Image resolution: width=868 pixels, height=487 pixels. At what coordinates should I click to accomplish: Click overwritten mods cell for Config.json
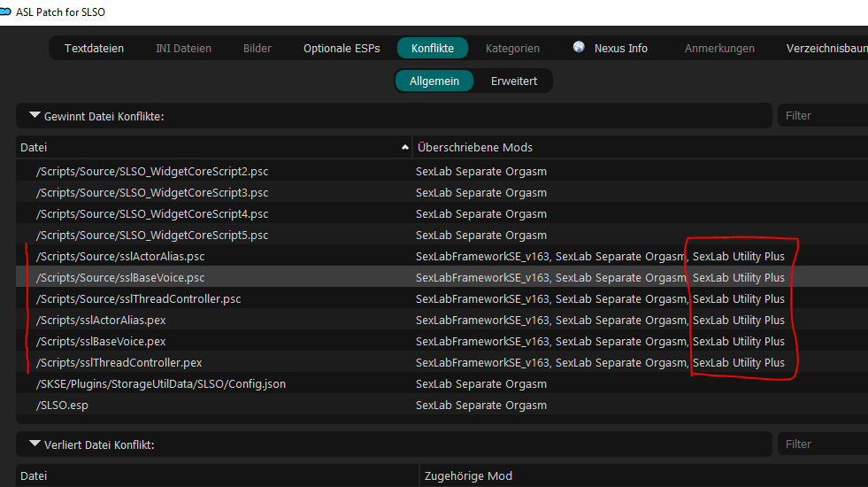[x=481, y=384]
